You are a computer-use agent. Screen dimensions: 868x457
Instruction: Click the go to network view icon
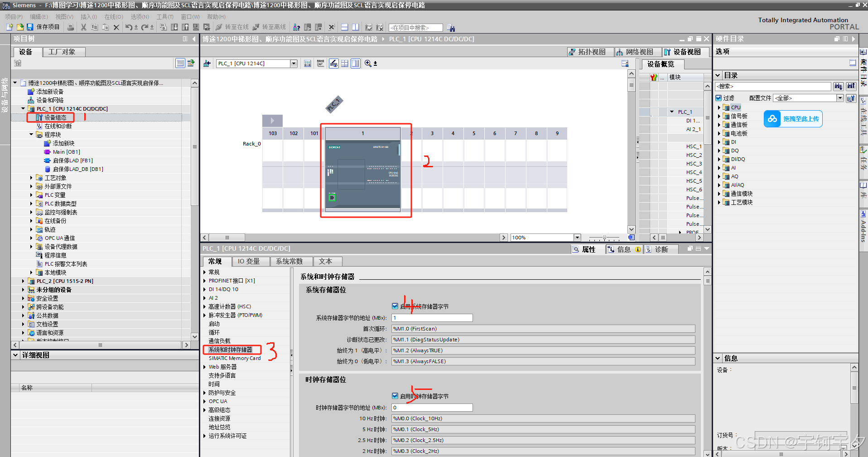[207, 63]
